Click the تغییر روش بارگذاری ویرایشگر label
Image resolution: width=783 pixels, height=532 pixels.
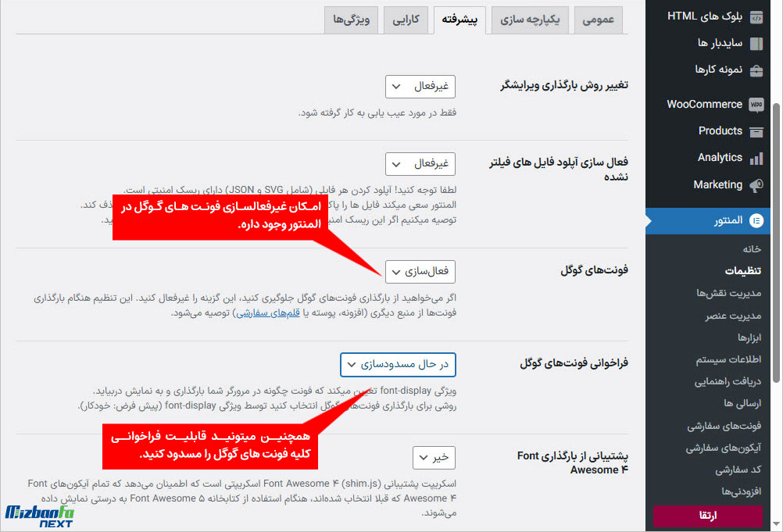[564, 85]
